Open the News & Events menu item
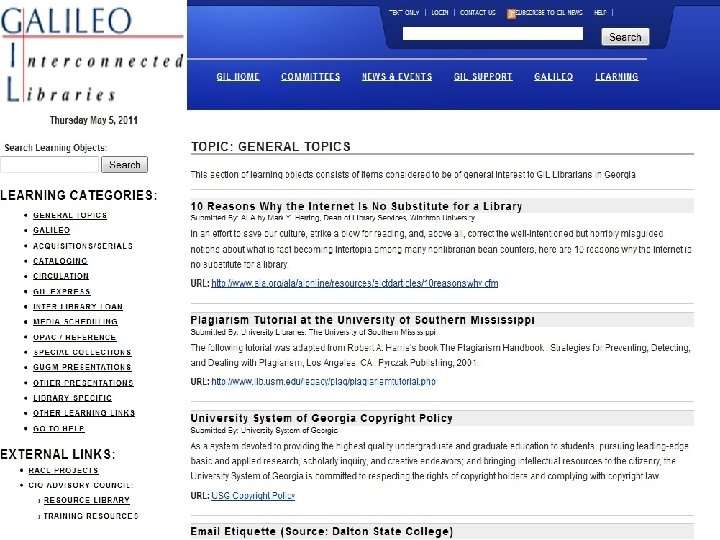This screenshot has height=540, width=720. pyautogui.click(x=397, y=77)
